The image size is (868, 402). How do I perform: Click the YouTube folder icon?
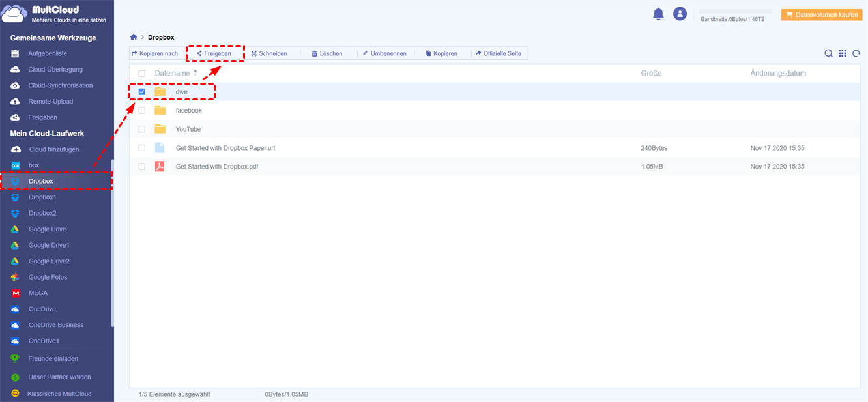tap(160, 129)
